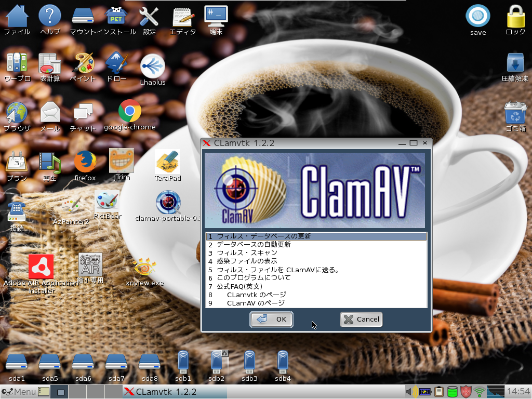This screenshot has height=399, width=532.
Task: Launch the ドロー drawing icon
Action: coord(117,62)
